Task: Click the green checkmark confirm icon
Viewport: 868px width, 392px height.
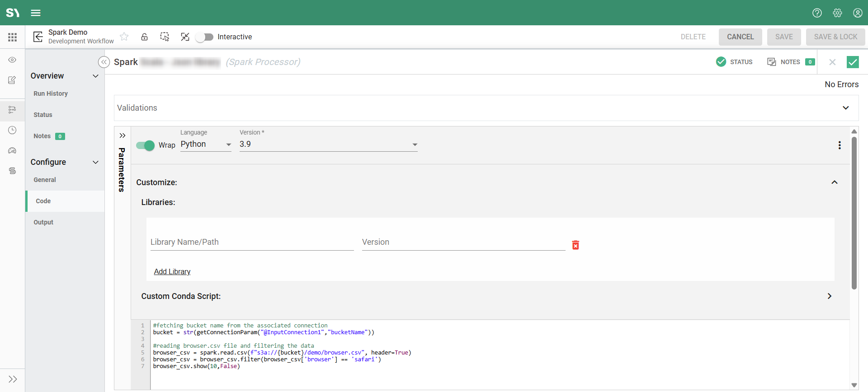Action: tap(853, 62)
